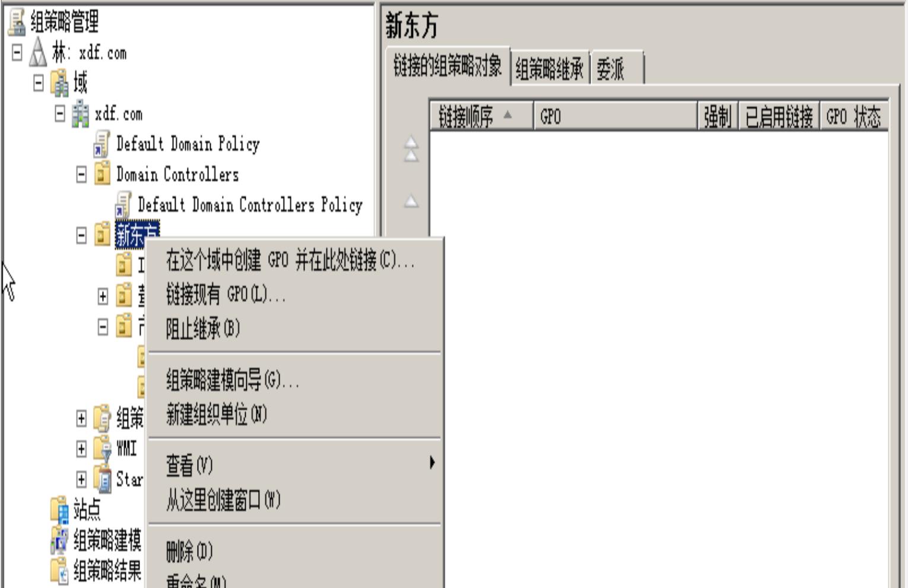This screenshot has height=588, width=908.
Task: Collapse the 新东方 OU node
Action: [x=81, y=236]
